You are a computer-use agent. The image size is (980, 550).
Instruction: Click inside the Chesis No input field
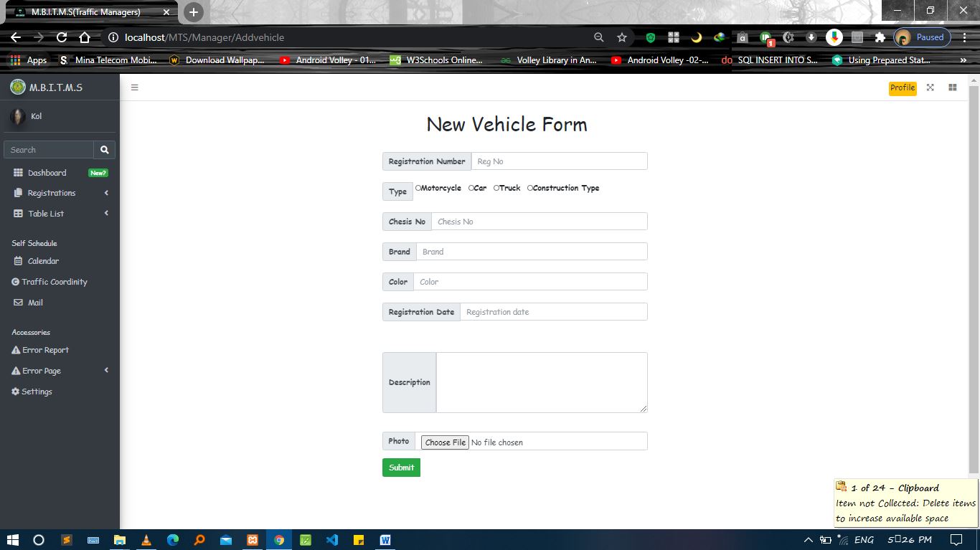538,221
